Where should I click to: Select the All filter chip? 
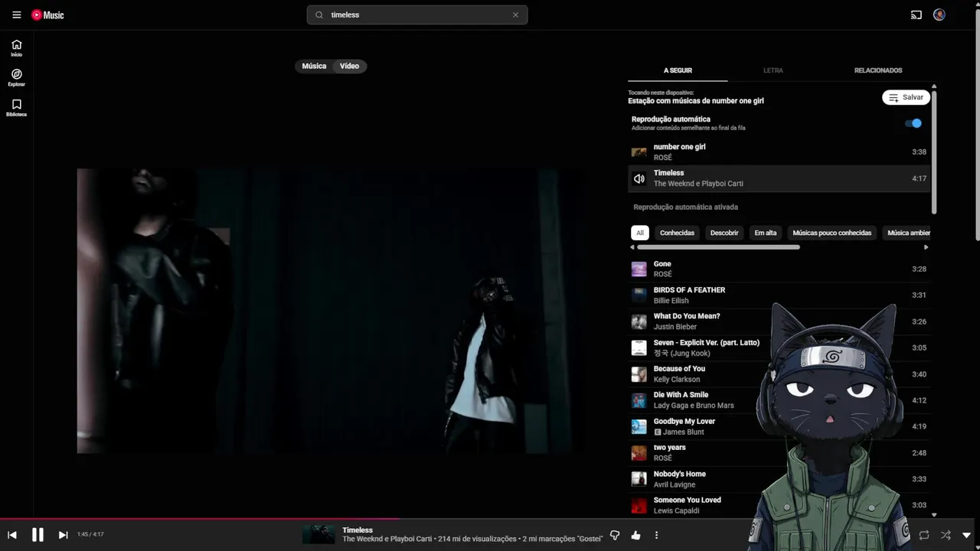click(640, 233)
